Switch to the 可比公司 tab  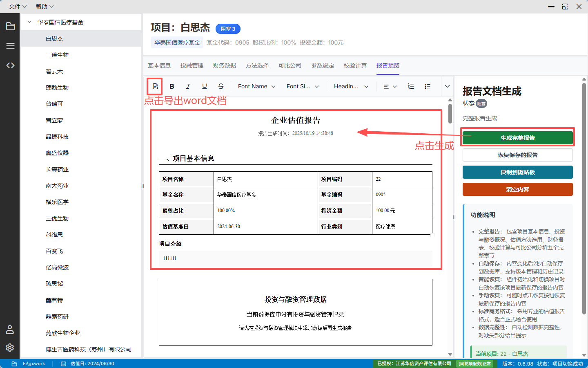(x=290, y=65)
